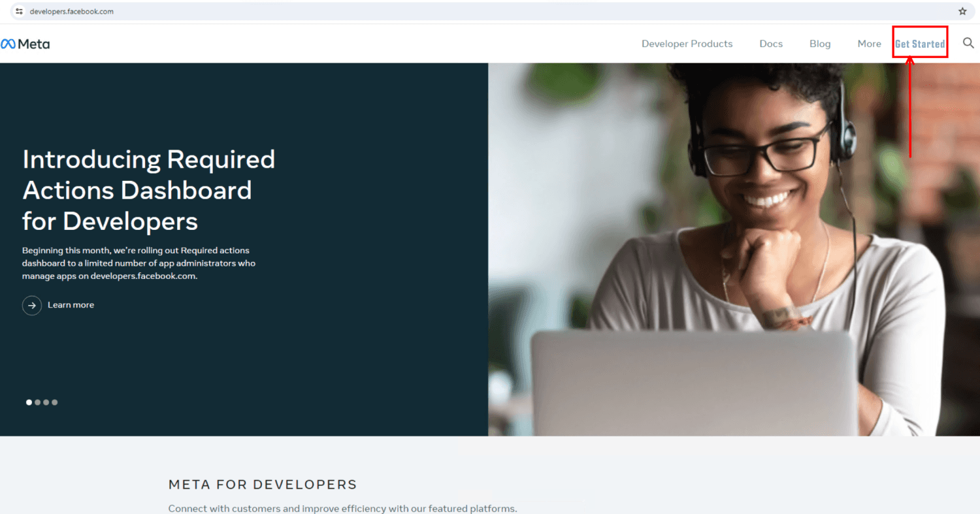980x514 pixels.
Task: Open the Docs menu item
Action: [x=771, y=44]
